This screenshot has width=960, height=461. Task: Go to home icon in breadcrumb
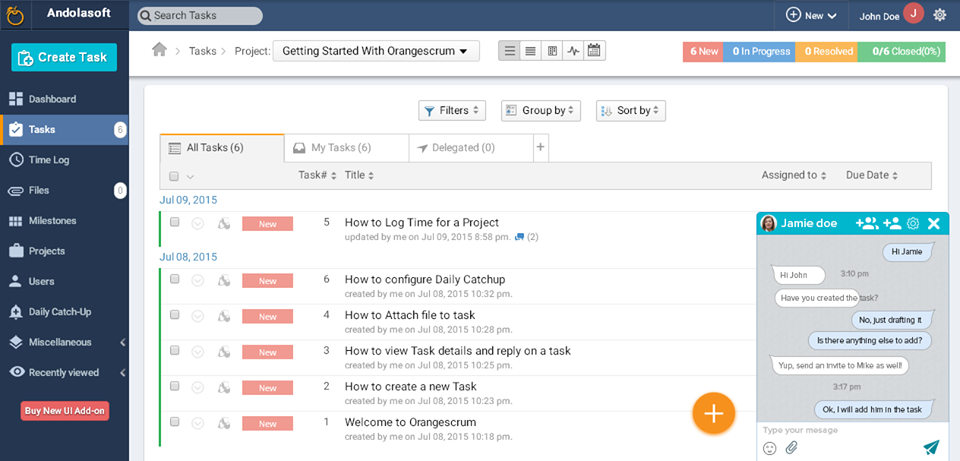click(159, 50)
